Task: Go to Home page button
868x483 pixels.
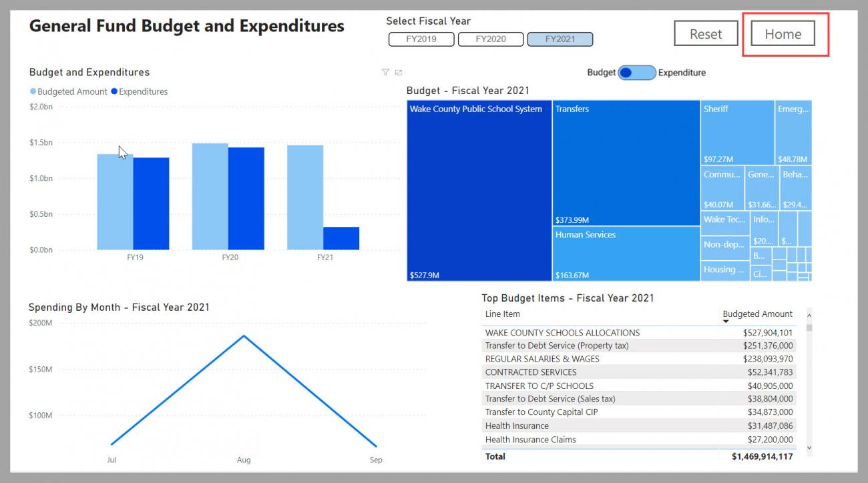Action: [783, 33]
